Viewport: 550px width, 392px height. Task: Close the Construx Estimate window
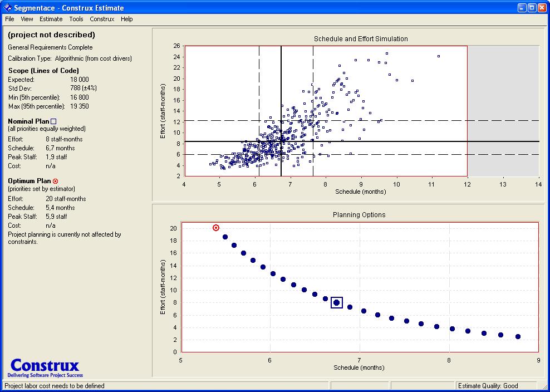coord(542,7)
